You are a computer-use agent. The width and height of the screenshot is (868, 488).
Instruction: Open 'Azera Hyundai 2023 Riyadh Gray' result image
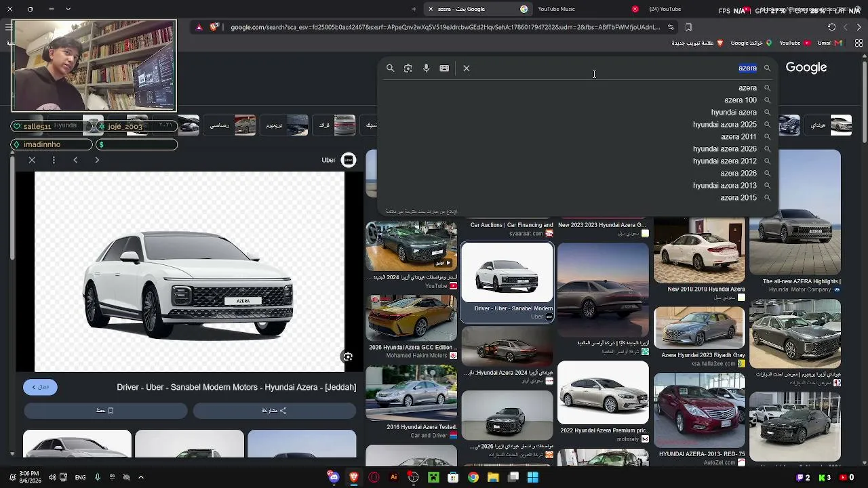[x=699, y=328]
